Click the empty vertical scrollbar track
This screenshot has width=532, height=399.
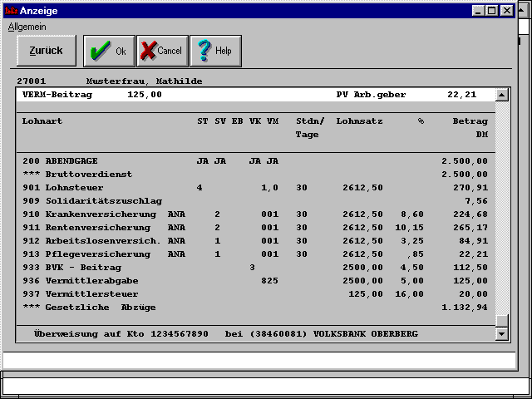click(501, 208)
